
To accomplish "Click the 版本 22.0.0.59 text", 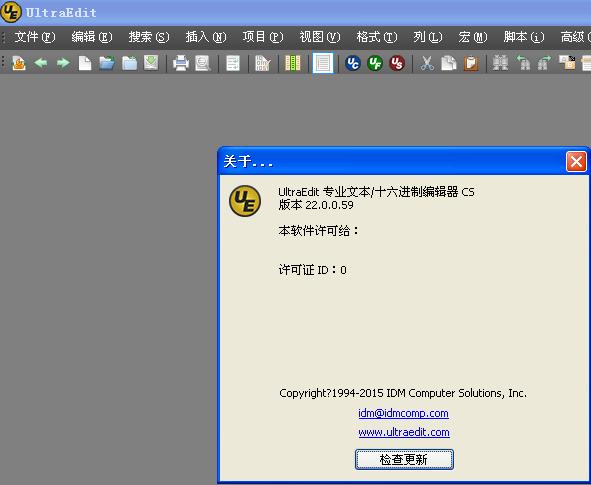I will point(316,205).
